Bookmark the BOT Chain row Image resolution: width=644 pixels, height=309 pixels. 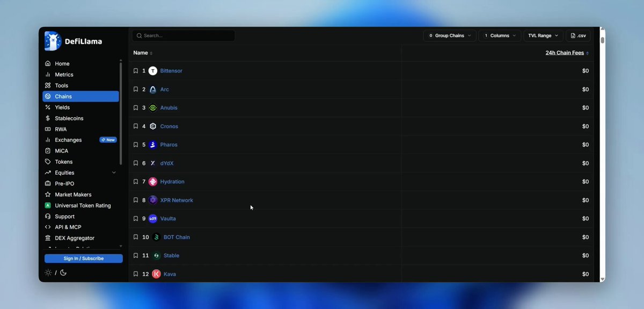136,237
